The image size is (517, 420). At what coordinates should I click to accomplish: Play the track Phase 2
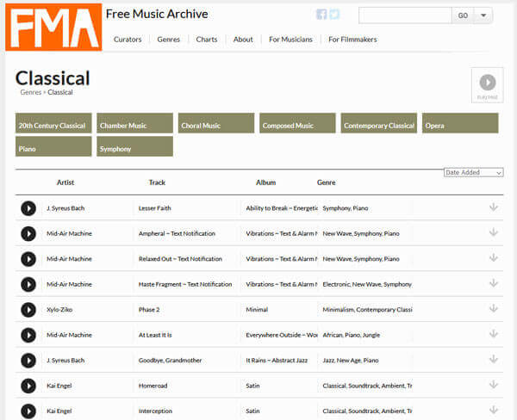(28, 310)
